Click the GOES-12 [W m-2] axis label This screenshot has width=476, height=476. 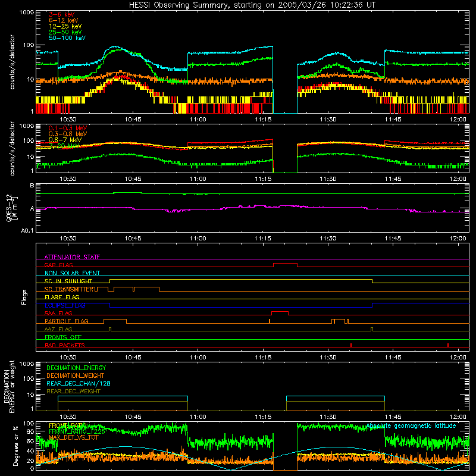[x=12, y=208]
